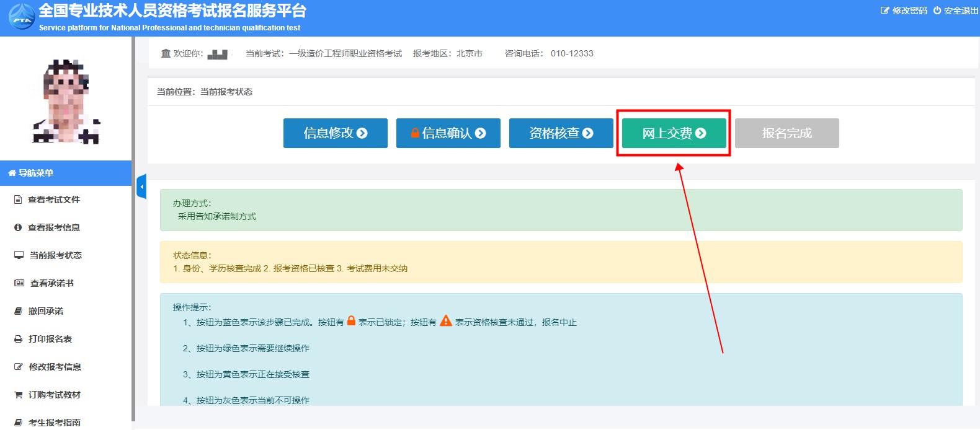Click the PTA logo in header
980x430 pixels.
tap(22, 17)
